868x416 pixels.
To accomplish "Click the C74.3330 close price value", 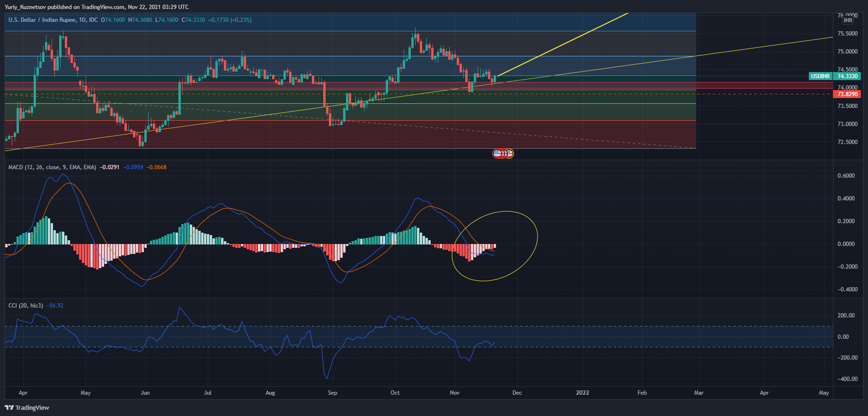I will [x=194, y=20].
